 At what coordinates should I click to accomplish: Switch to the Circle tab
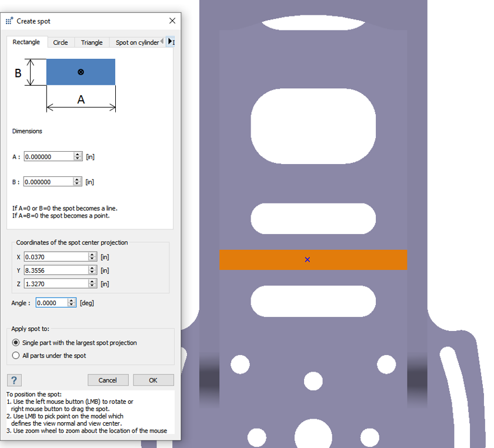[x=60, y=42]
